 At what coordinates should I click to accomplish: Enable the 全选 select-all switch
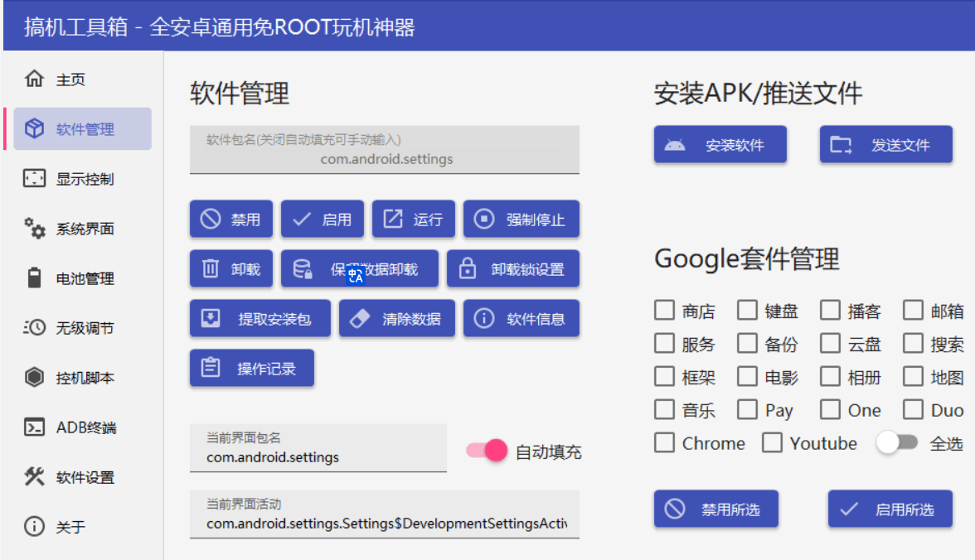click(x=897, y=443)
